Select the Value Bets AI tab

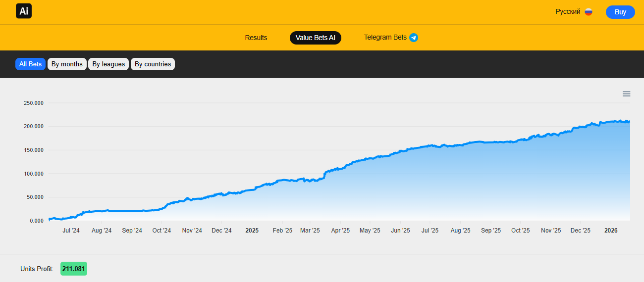click(316, 38)
